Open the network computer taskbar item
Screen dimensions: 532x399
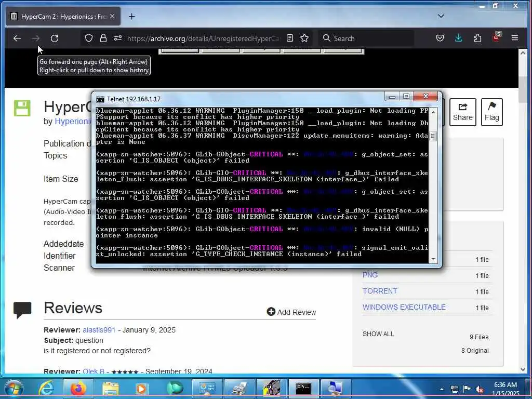(336, 389)
